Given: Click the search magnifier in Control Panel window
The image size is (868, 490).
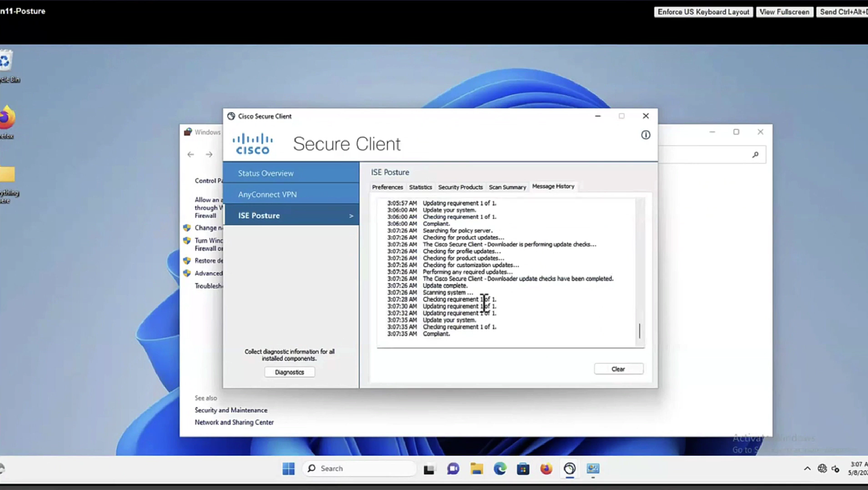Looking at the screenshot, I should pos(755,155).
